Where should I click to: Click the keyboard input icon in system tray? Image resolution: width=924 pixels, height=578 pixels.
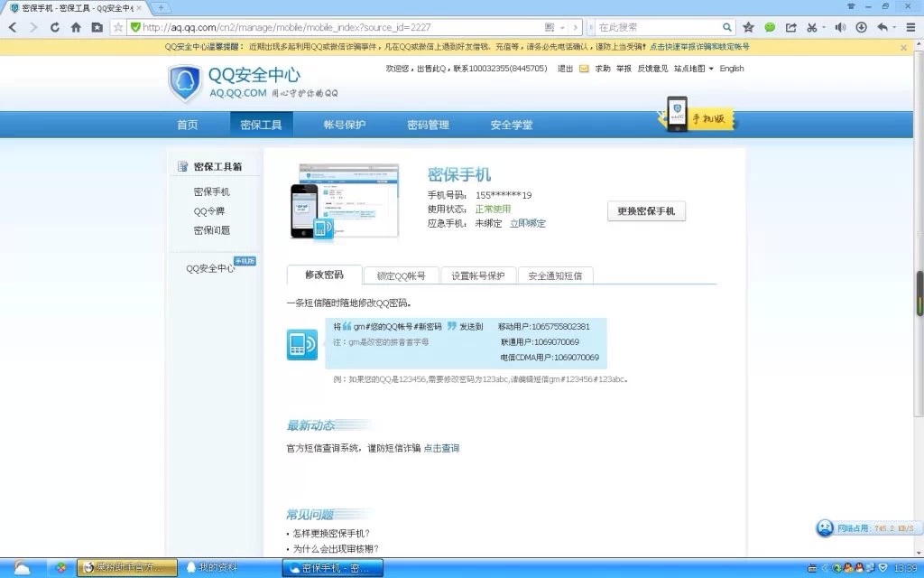pos(811,568)
